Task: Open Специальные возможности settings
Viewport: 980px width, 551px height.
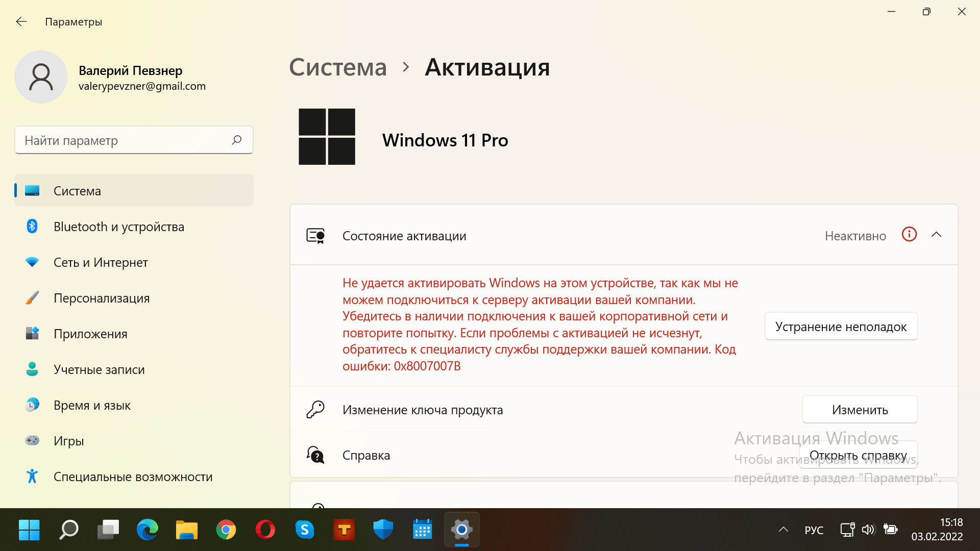Action: point(133,477)
